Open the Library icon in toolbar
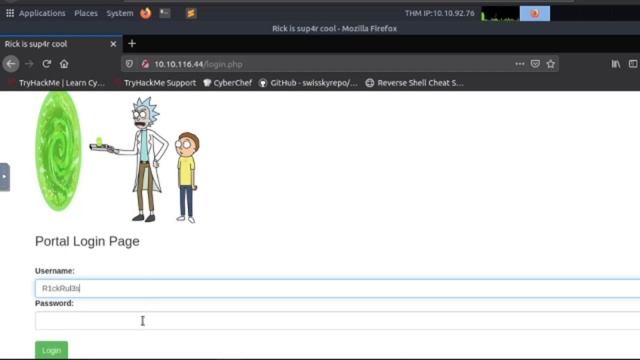The image size is (640, 360). (x=616, y=64)
